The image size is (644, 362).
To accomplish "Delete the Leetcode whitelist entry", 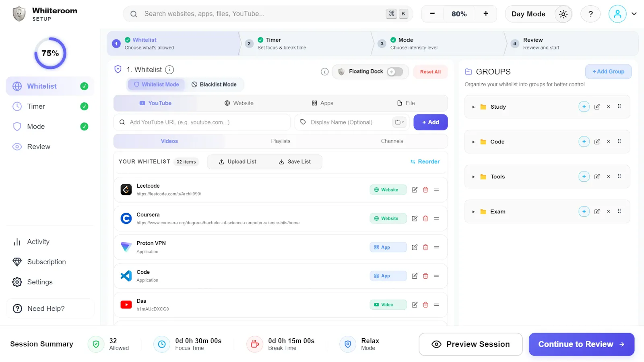I will 425,190.
